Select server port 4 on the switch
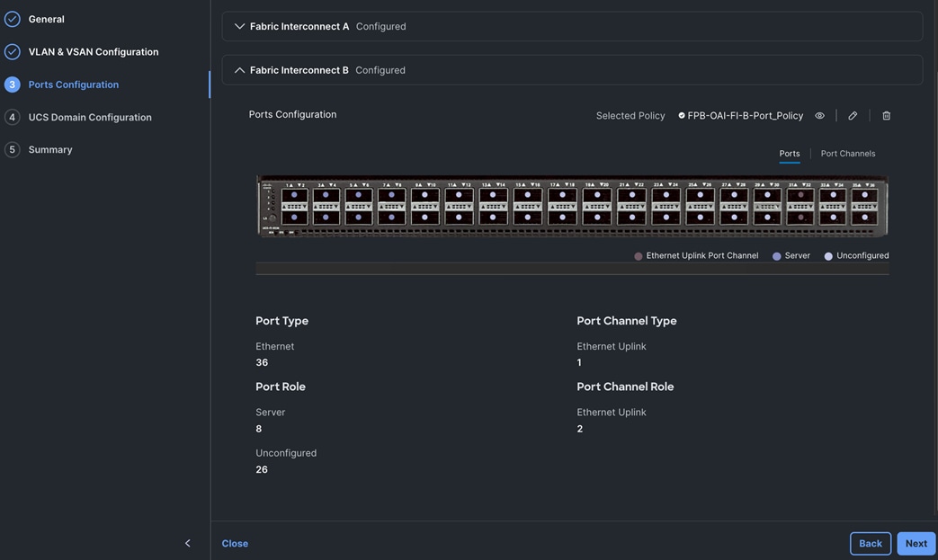Image resolution: width=938 pixels, height=560 pixels. coord(326,217)
